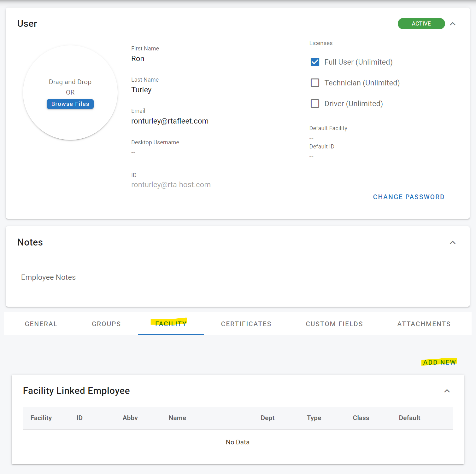Click the Change Password link
Viewport: 476px width, 474px height.
coord(408,197)
